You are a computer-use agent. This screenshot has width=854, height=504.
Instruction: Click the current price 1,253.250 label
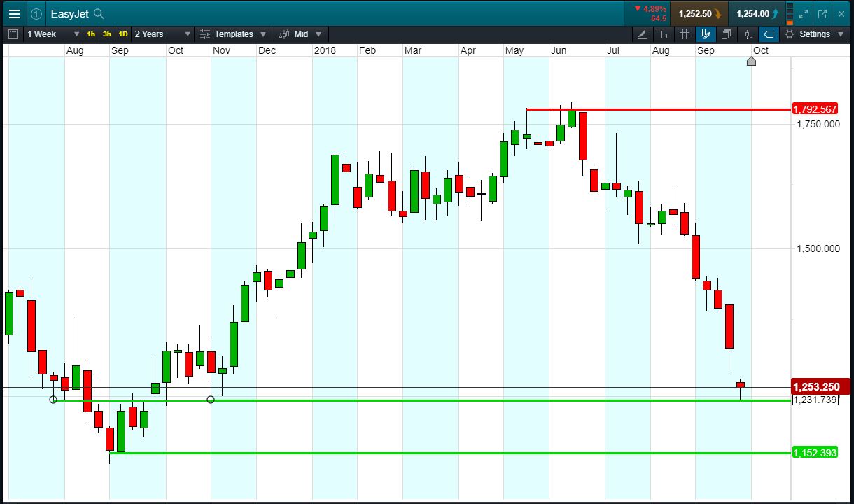click(820, 387)
